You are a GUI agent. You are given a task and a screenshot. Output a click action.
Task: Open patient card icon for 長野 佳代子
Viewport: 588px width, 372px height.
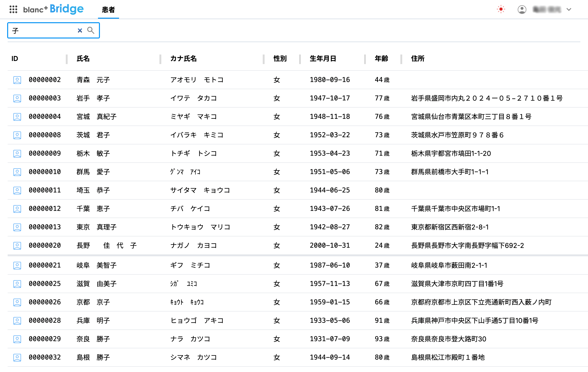tap(17, 246)
